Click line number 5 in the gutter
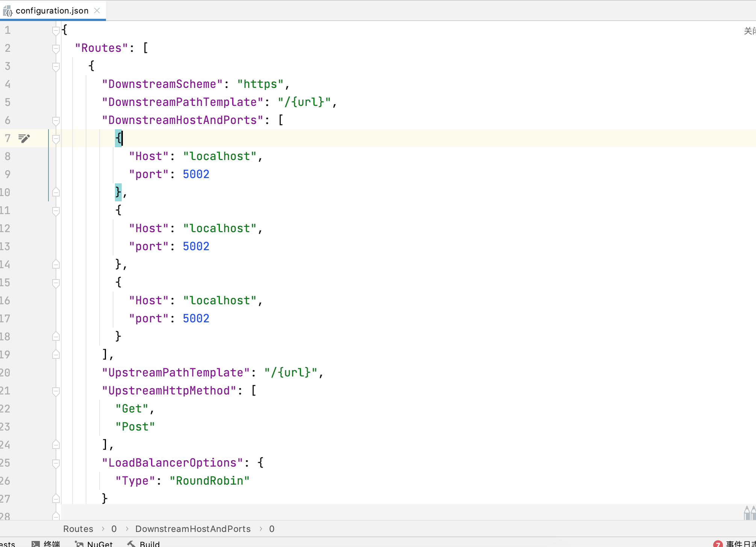This screenshot has height=547, width=756. pos(8,102)
